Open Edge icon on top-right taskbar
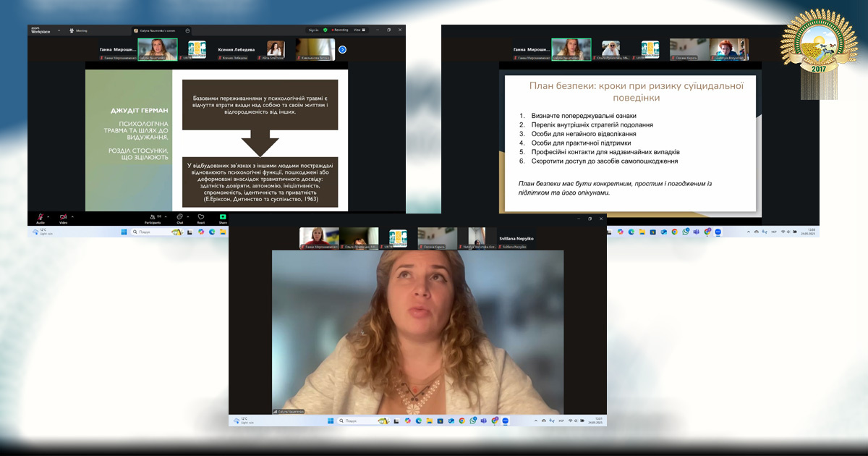 pos(631,232)
